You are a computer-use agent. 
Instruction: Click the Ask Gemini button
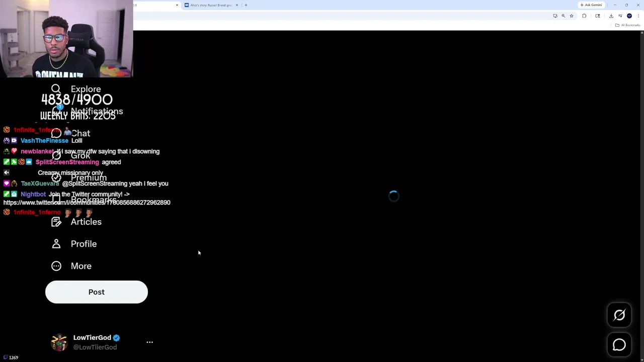pos(591,5)
